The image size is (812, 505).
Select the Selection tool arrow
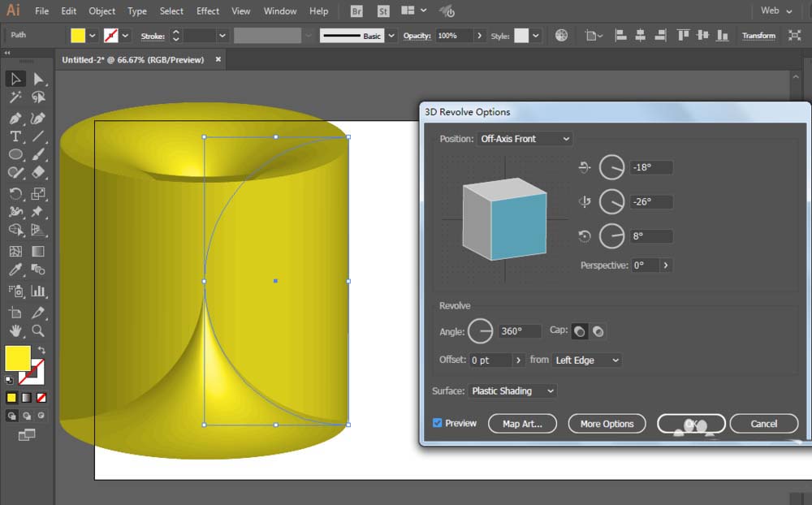click(x=15, y=79)
